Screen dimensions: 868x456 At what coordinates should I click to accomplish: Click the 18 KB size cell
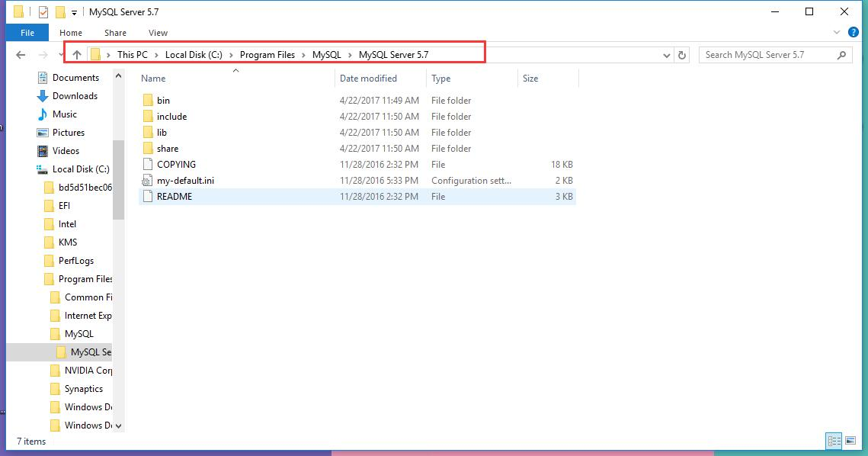tap(562, 165)
